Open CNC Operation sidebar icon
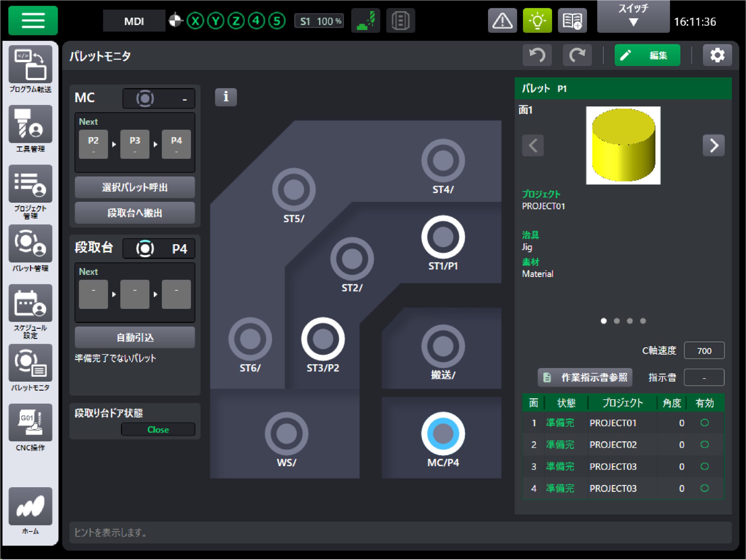The image size is (746, 560). pos(30,423)
